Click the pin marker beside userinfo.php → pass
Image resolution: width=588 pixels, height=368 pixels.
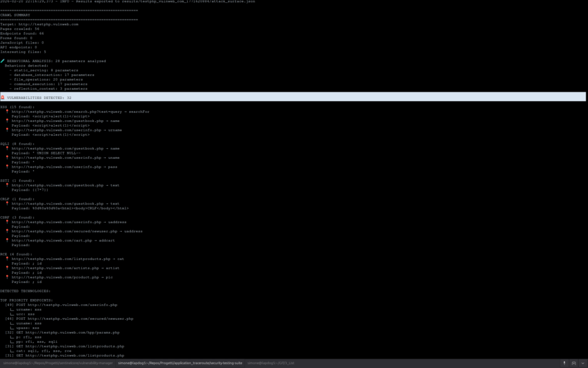pyautogui.click(x=7, y=167)
